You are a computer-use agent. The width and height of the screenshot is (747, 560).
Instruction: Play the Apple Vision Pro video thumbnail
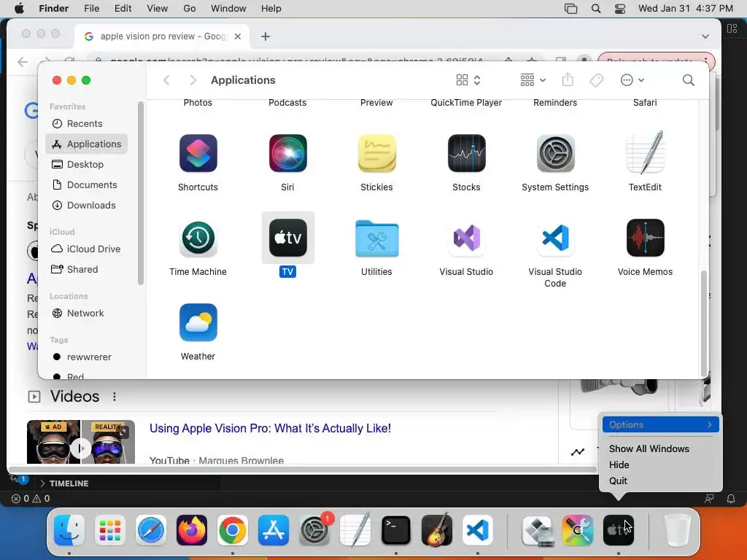click(81, 442)
